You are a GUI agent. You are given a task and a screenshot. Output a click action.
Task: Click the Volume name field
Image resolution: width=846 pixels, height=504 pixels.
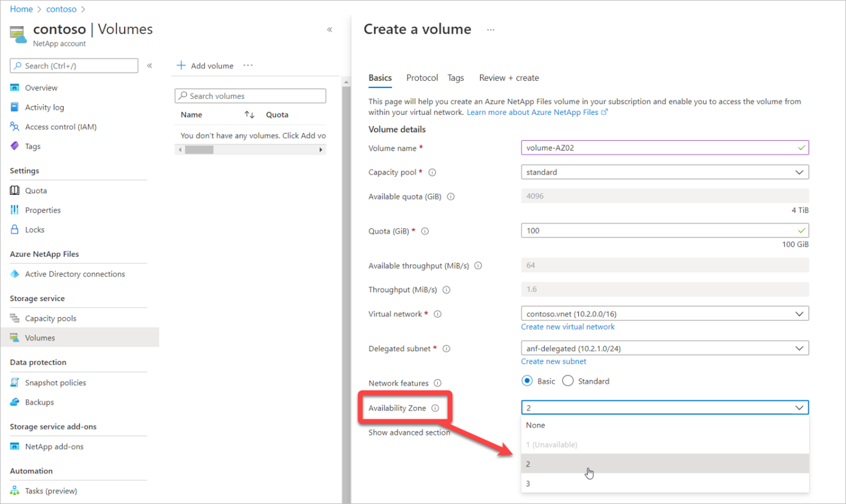[665, 148]
